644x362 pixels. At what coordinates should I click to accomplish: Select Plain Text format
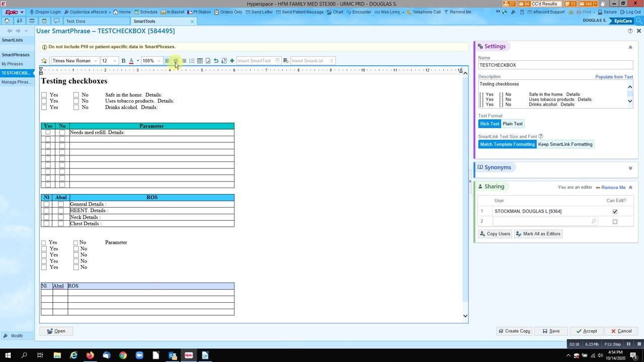pyautogui.click(x=513, y=124)
